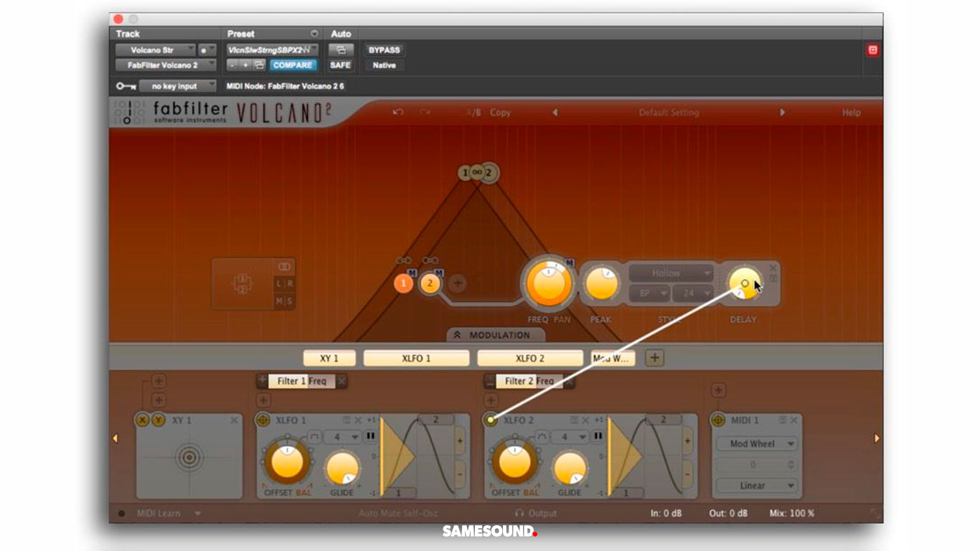Toggle the SAFE automation button
Screen dimensions: 980x551
[x=340, y=65]
